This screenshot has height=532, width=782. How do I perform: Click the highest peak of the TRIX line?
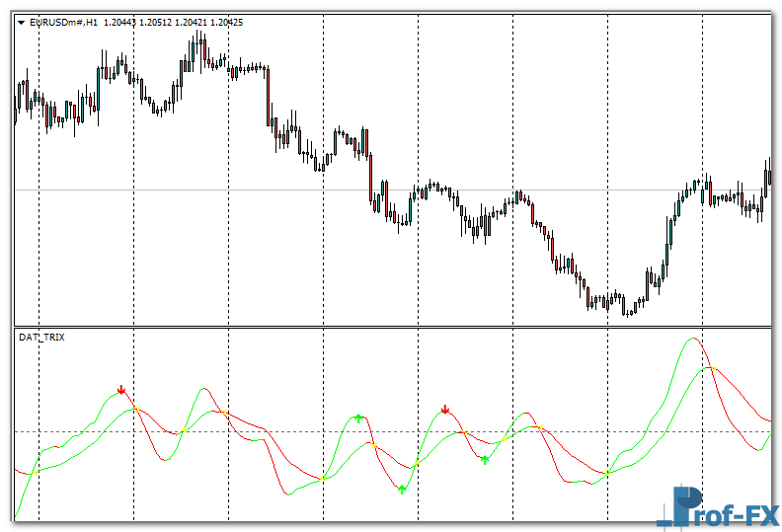tap(694, 340)
